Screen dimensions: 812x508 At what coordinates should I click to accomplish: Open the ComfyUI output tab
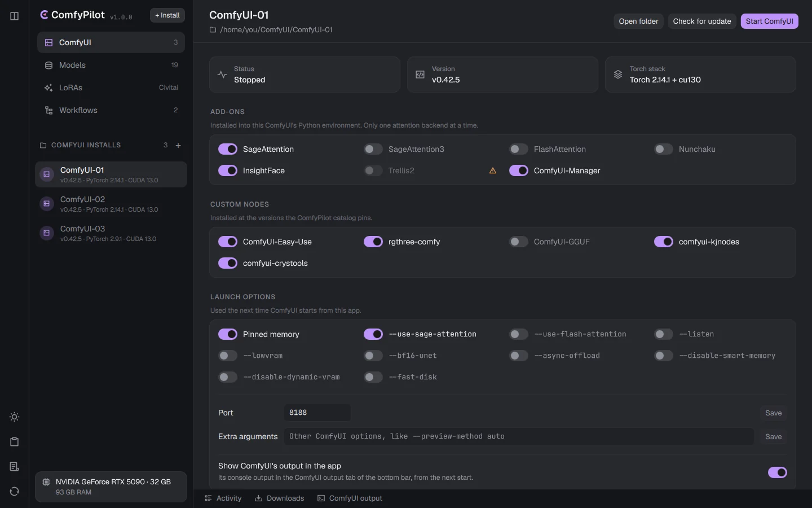point(350,498)
